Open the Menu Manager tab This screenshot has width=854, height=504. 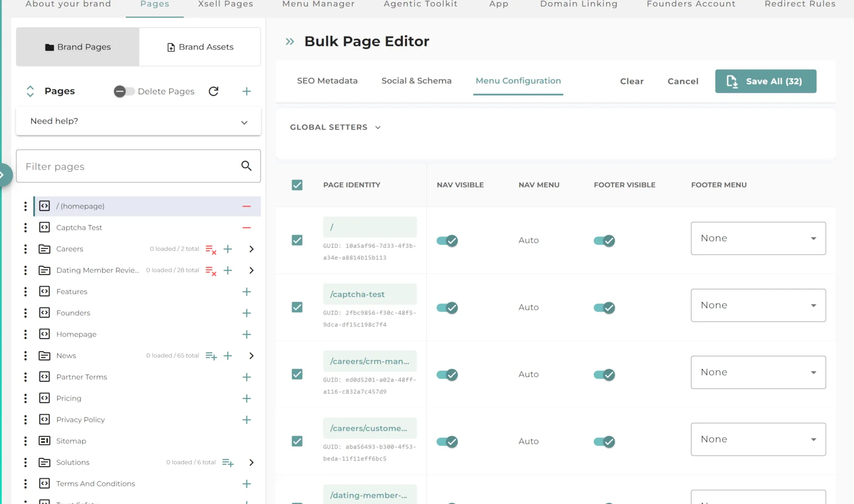(318, 4)
